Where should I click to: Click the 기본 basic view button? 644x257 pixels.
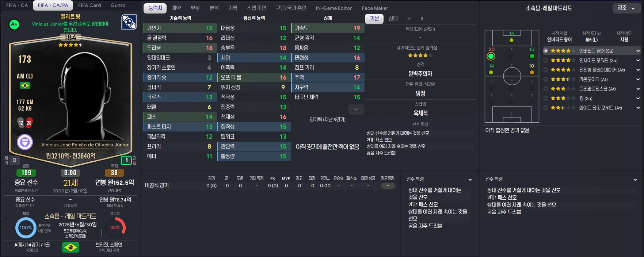point(374,19)
